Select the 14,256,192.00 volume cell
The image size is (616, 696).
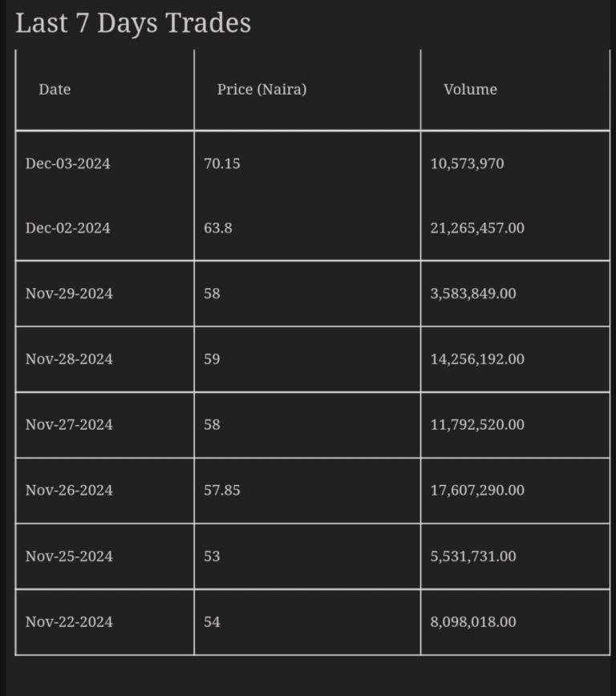coord(477,360)
